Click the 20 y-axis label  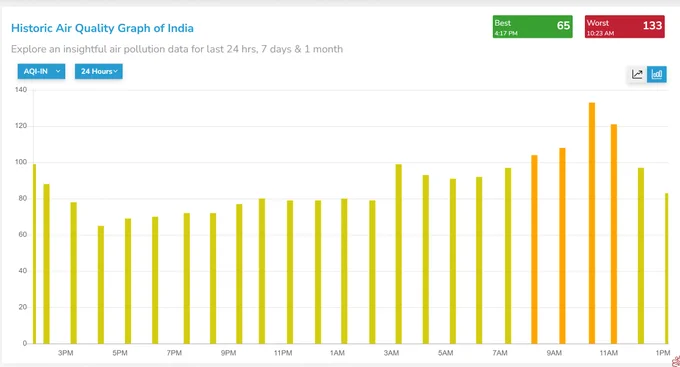click(22, 307)
